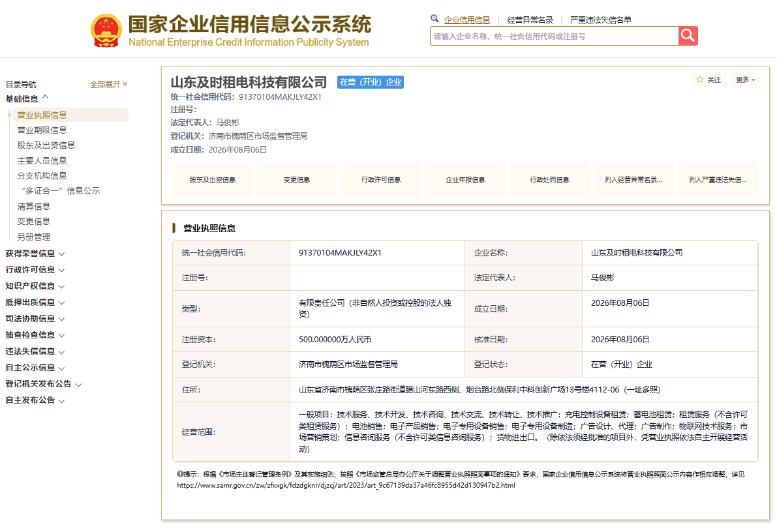Viewport: 777px width, 532px height.
Task: Open the 行政许可信息 card button
Action: (380, 180)
